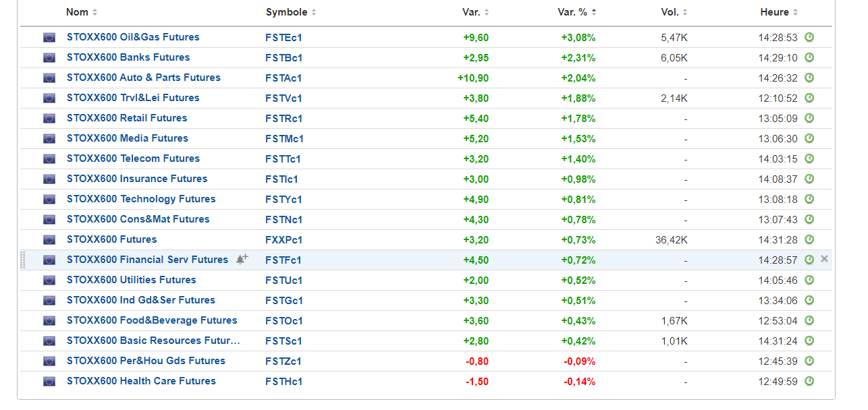Sort the table by Heure column
The height and width of the screenshot is (410, 868).
click(x=779, y=12)
